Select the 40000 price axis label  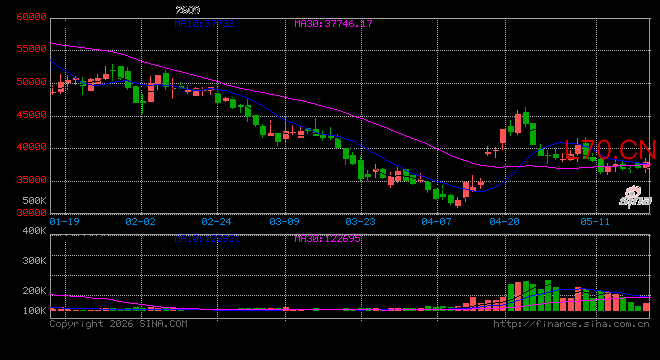(x=31, y=147)
